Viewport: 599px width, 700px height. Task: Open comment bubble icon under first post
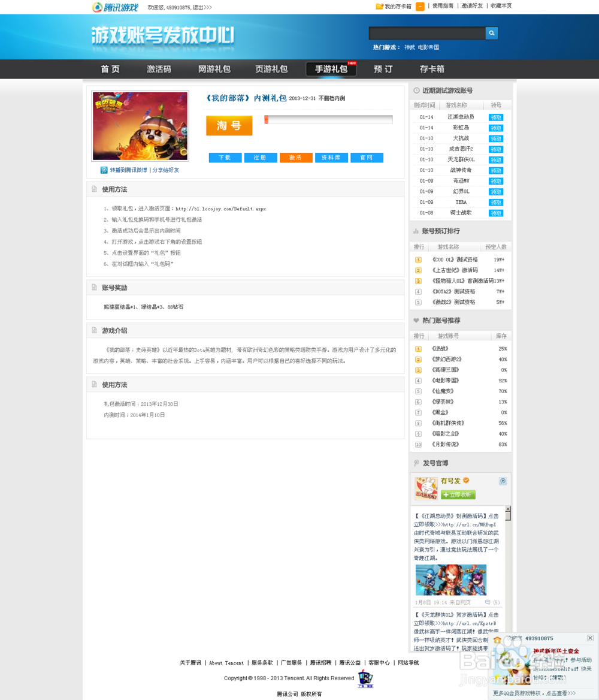click(x=488, y=602)
